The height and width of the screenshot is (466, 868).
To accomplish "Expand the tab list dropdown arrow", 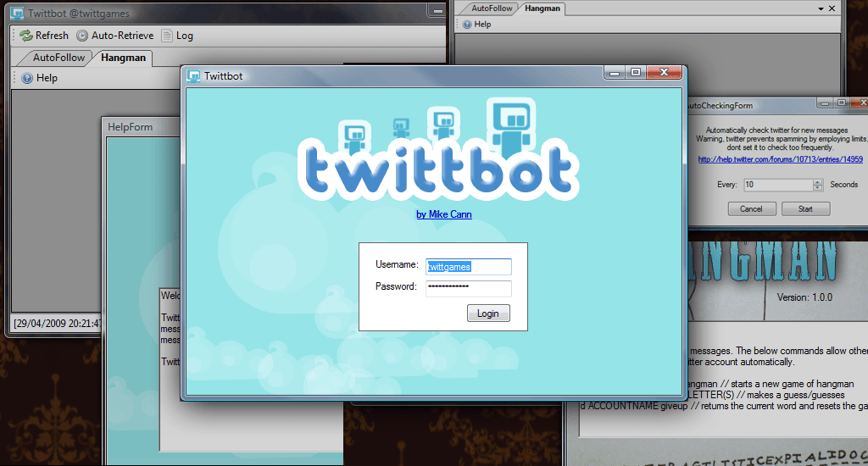I will (x=821, y=8).
